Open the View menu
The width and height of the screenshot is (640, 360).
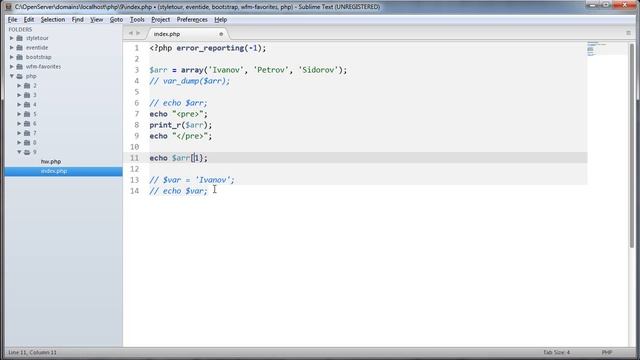coord(97,20)
